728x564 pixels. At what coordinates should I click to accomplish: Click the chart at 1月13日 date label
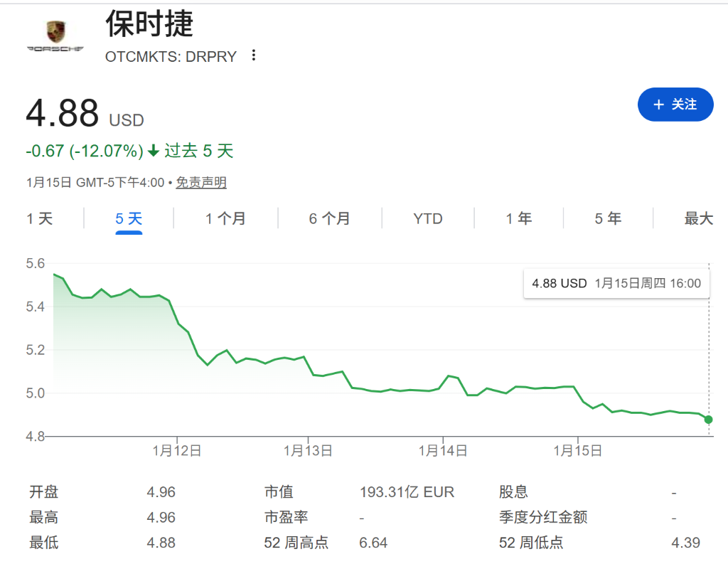308,449
